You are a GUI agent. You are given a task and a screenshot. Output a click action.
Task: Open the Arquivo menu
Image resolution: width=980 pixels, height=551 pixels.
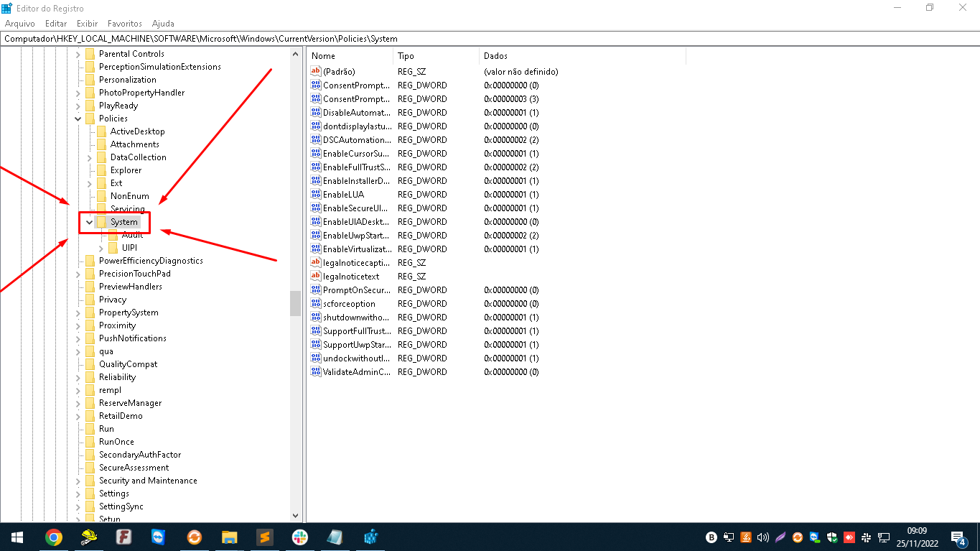19,24
